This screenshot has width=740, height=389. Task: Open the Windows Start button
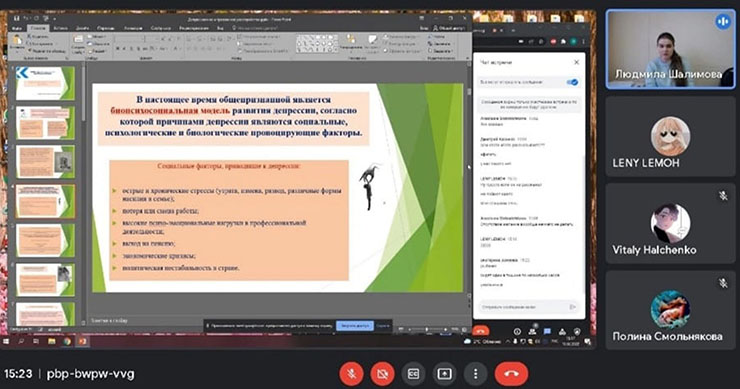tap(6, 341)
